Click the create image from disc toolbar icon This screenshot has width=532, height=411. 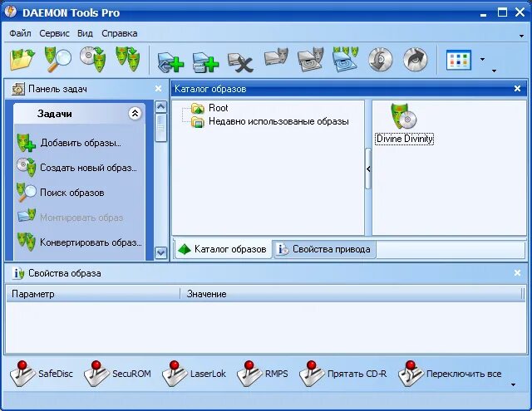point(93,60)
